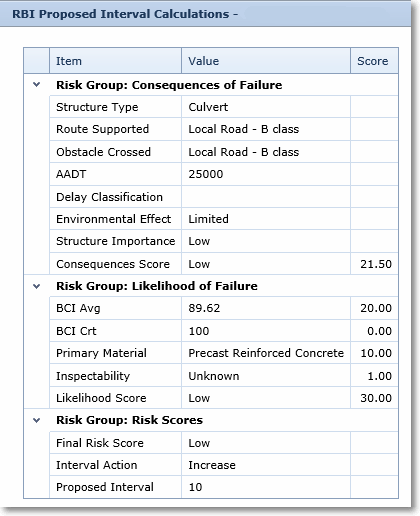This screenshot has height=516, width=420.
Task: Collapse the Consequences of Failure group
Action: (x=36, y=85)
